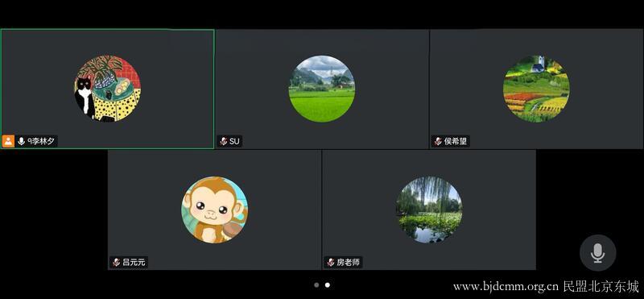Select the 吕元元 name label
The width and height of the screenshot is (644, 299).
[134, 262]
